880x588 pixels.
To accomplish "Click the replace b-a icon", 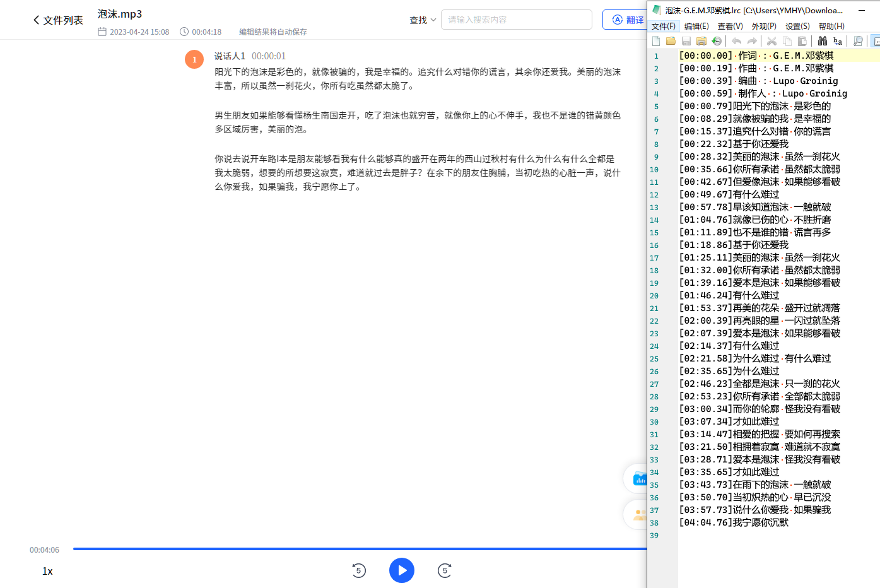I will (838, 41).
